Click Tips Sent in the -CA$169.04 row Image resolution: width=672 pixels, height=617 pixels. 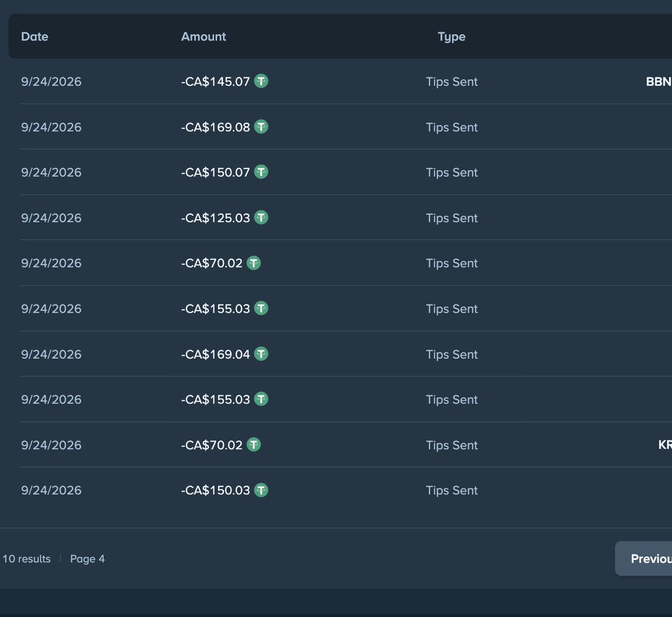tap(452, 354)
